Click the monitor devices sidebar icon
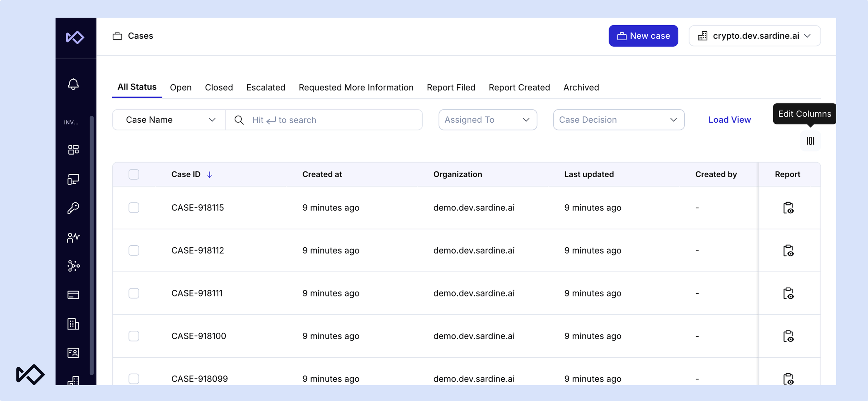Viewport: 868px width, 401px height. pos(73,179)
